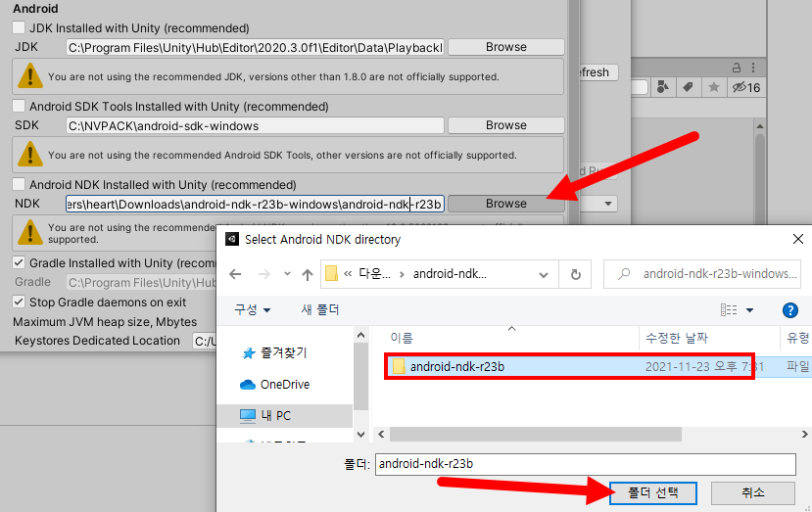Viewport: 812px width, 512px height.
Task: Uncheck Gradle Installed with Unity
Action: [19, 262]
